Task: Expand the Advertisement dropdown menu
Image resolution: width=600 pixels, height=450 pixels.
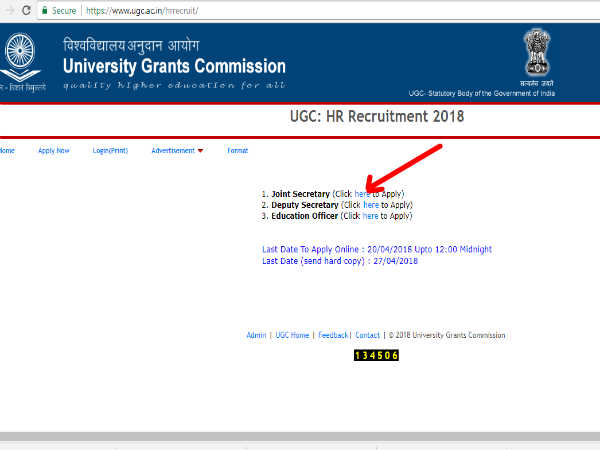Action: point(177,150)
